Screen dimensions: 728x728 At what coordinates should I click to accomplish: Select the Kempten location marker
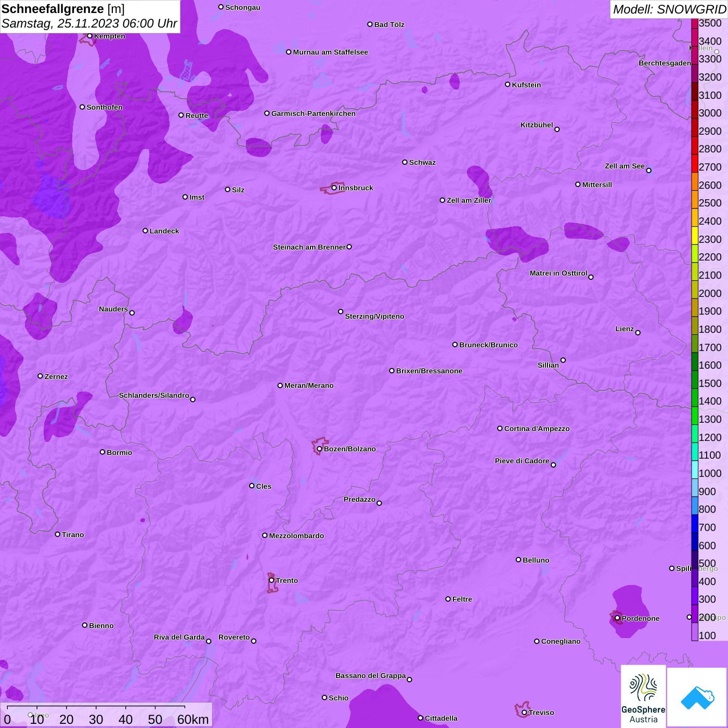pos(89,36)
